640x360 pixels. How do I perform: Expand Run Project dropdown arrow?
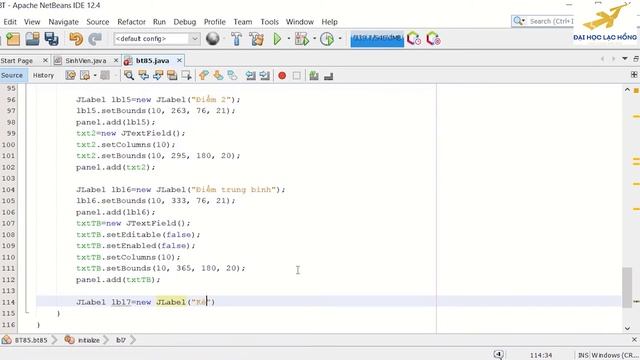(289, 39)
